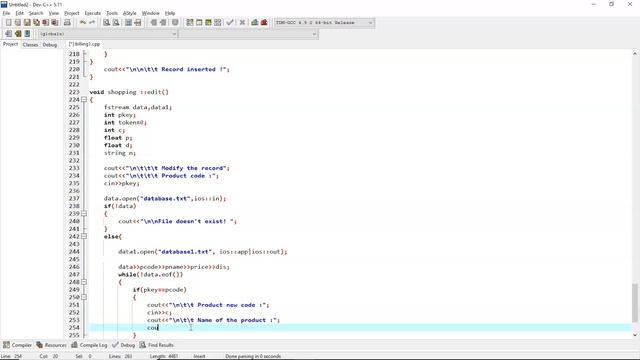This screenshot has height=360, width=640.
Task: Click the red Delete Profiling Information icon
Action: (x=264, y=22)
